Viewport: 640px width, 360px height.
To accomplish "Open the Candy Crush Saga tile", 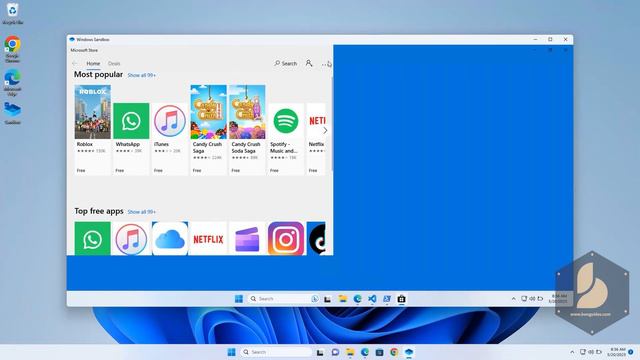I will tap(208, 130).
